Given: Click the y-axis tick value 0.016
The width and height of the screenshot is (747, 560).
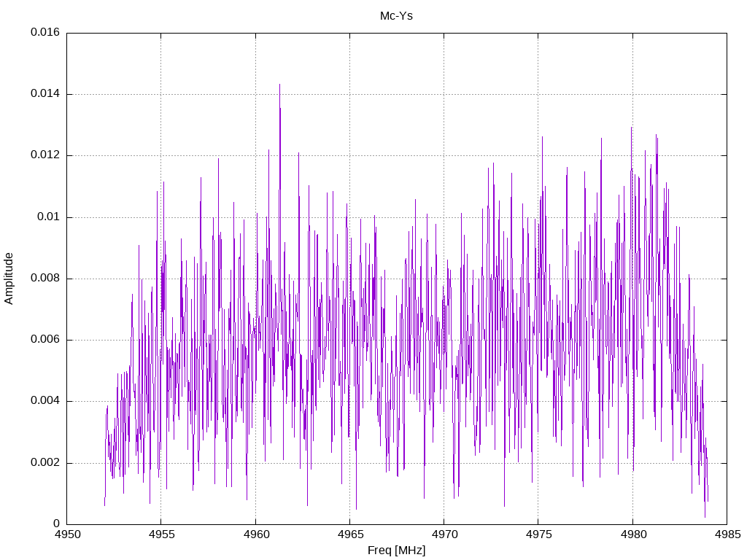Looking at the screenshot, I should (45, 32).
